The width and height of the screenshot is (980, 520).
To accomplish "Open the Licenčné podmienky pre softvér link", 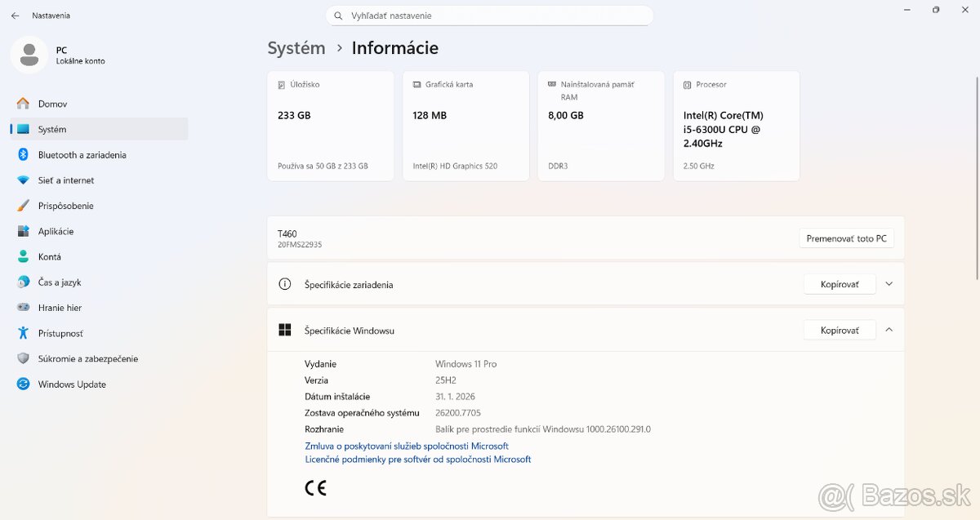I will point(416,459).
